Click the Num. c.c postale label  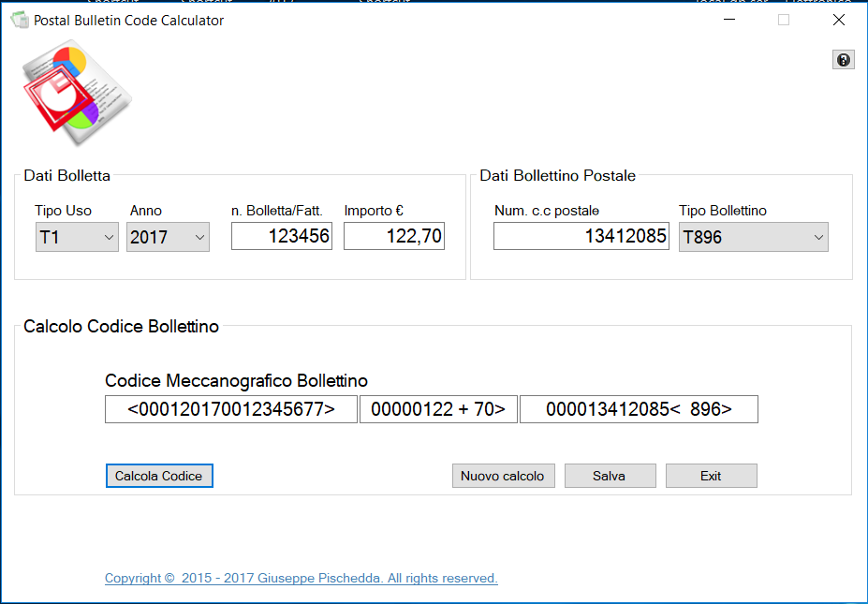coord(547,211)
